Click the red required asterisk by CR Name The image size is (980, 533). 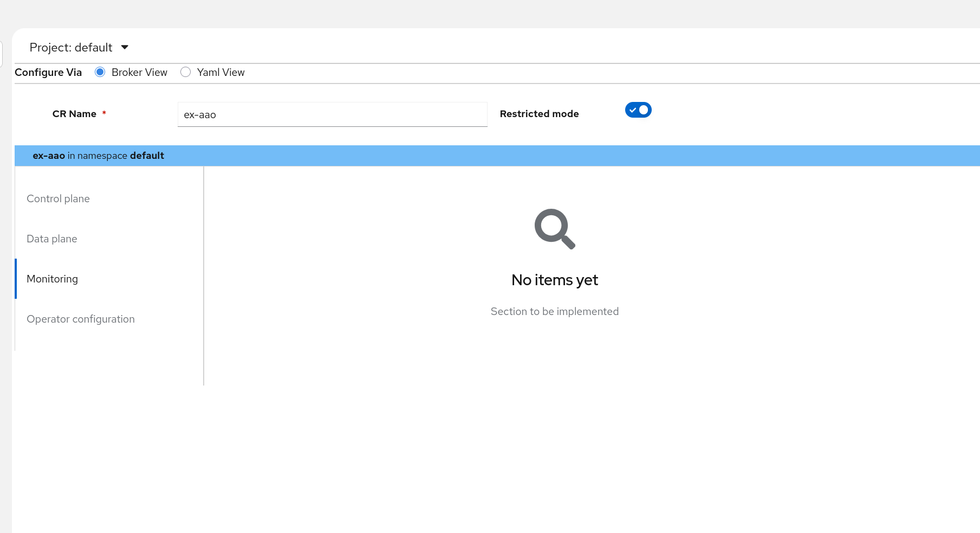[x=104, y=113]
